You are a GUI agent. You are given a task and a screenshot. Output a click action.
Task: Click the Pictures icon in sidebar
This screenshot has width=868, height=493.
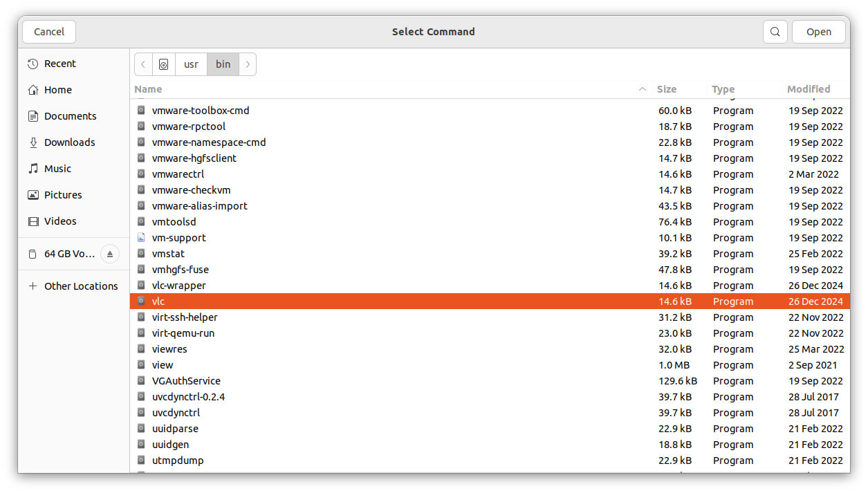[x=33, y=195]
